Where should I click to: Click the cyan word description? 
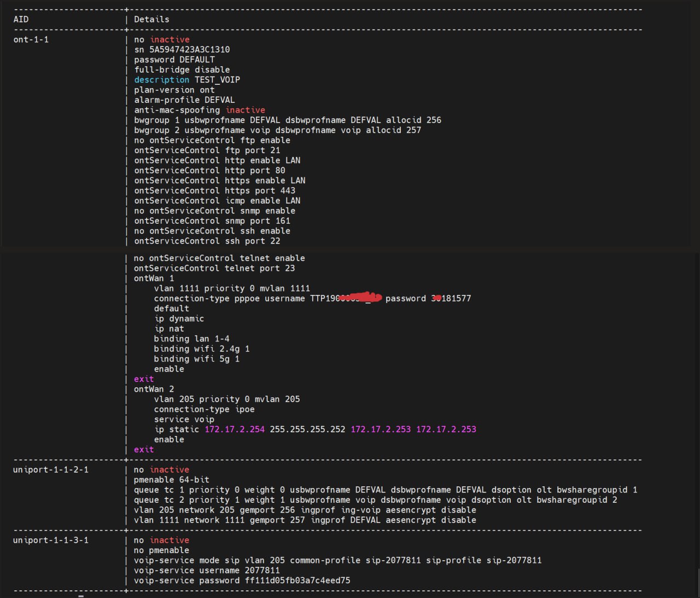[161, 79]
